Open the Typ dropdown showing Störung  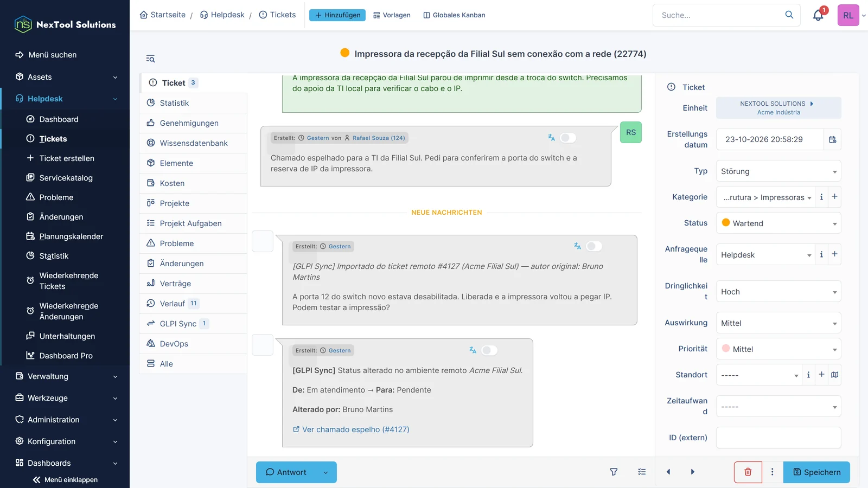click(778, 171)
